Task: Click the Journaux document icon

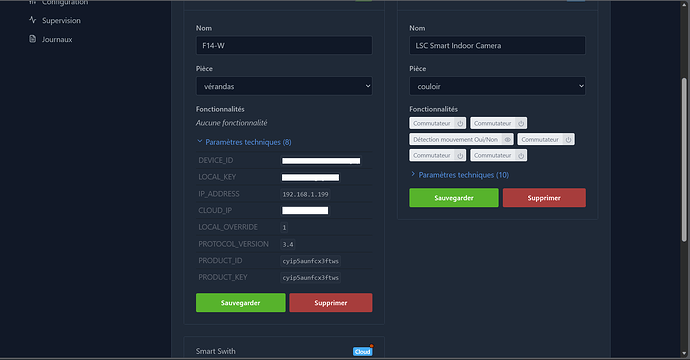Action: pyautogui.click(x=33, y=39)
